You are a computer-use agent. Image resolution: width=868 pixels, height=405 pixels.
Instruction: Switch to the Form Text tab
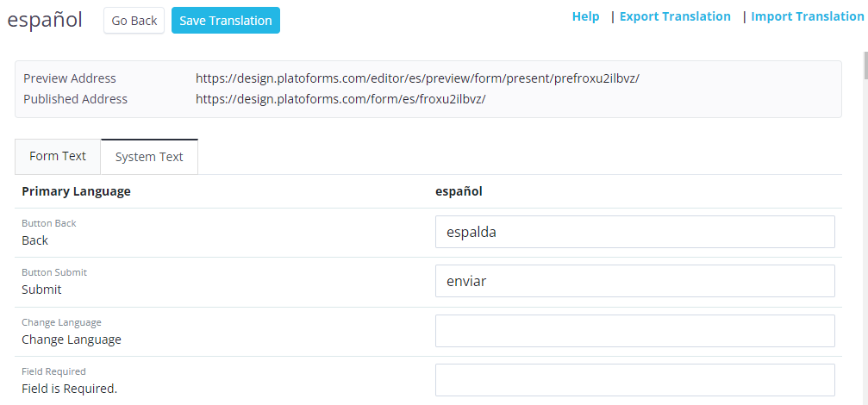tap(58, 156)
